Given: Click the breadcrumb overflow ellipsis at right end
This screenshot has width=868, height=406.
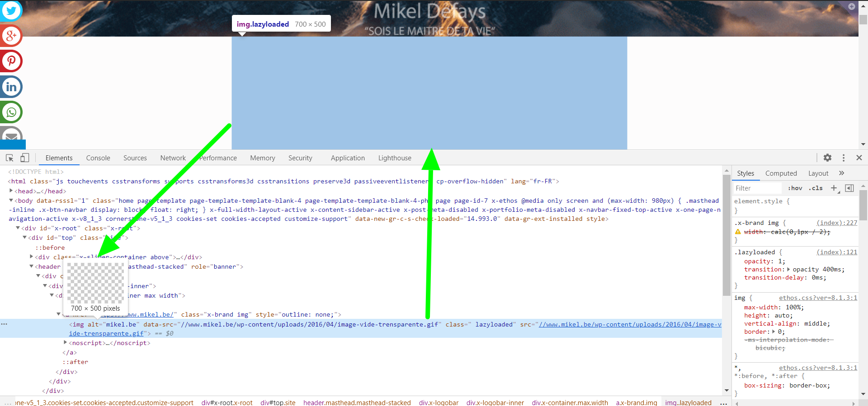Looking at the screenshot, I should point(723,402).
